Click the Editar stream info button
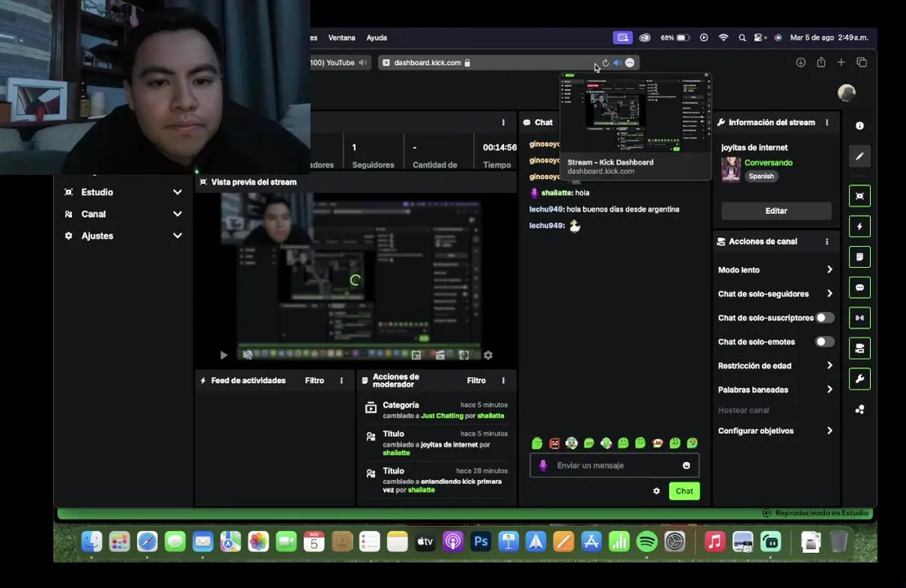The width and height of the screenshot is (906, 588). coord(776,211)
